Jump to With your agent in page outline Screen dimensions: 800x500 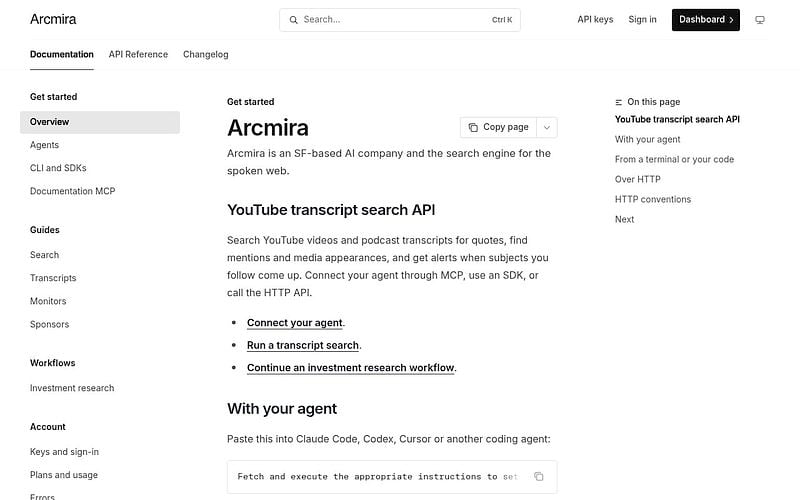(x=647, y=139)
